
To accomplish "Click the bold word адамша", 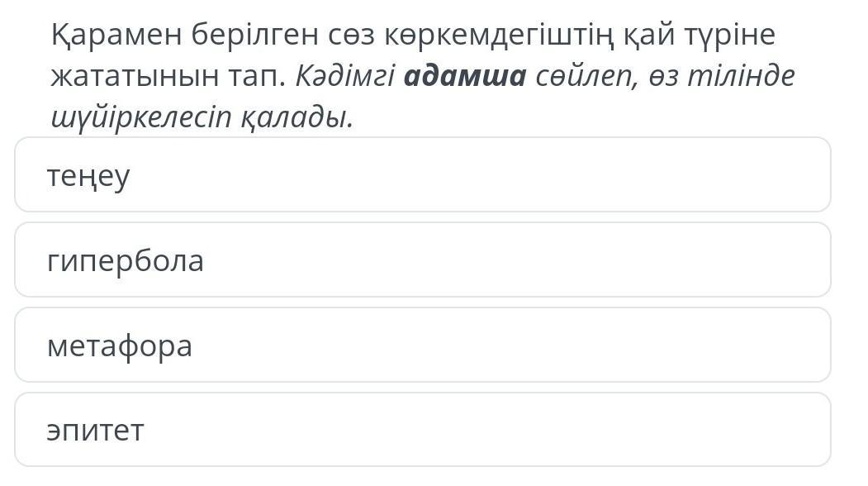I will (x=465, y=76).
